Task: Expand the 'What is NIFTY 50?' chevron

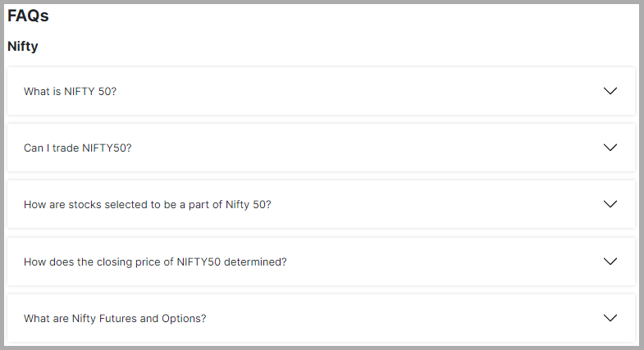Action: [610, 91]
